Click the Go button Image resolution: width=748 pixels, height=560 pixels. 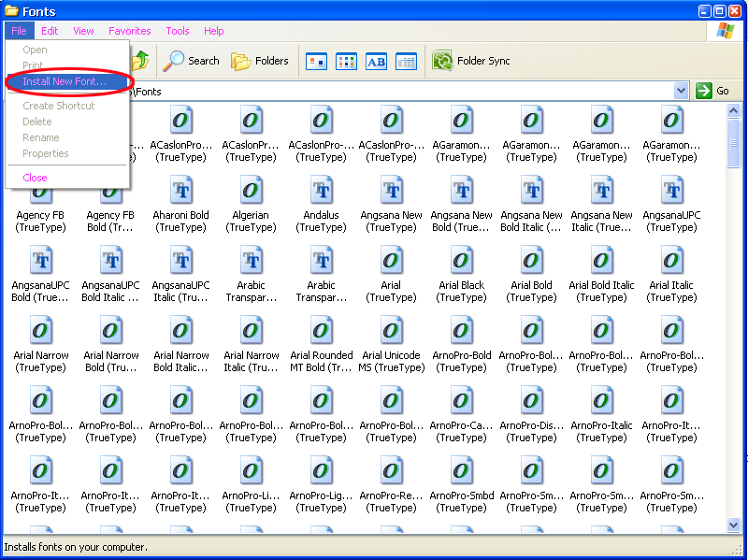click(x=713, y=91)
